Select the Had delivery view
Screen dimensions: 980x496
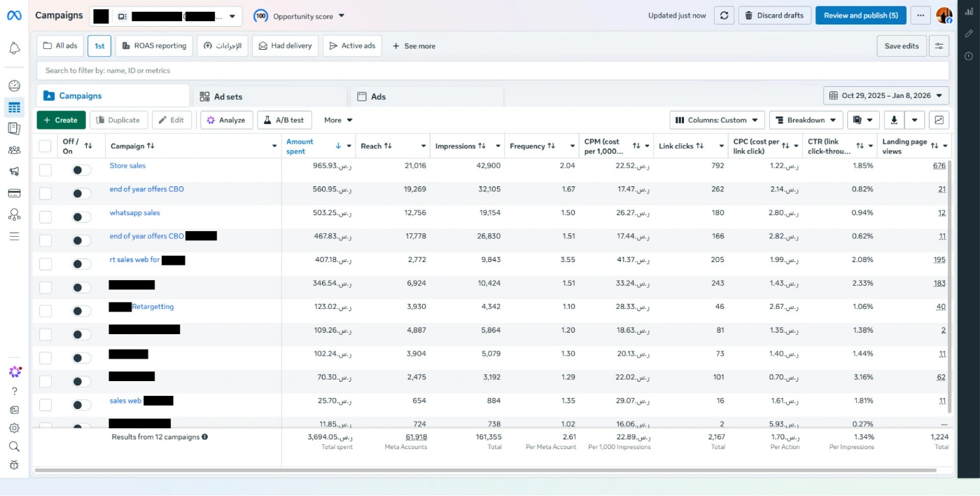point(285,46)
